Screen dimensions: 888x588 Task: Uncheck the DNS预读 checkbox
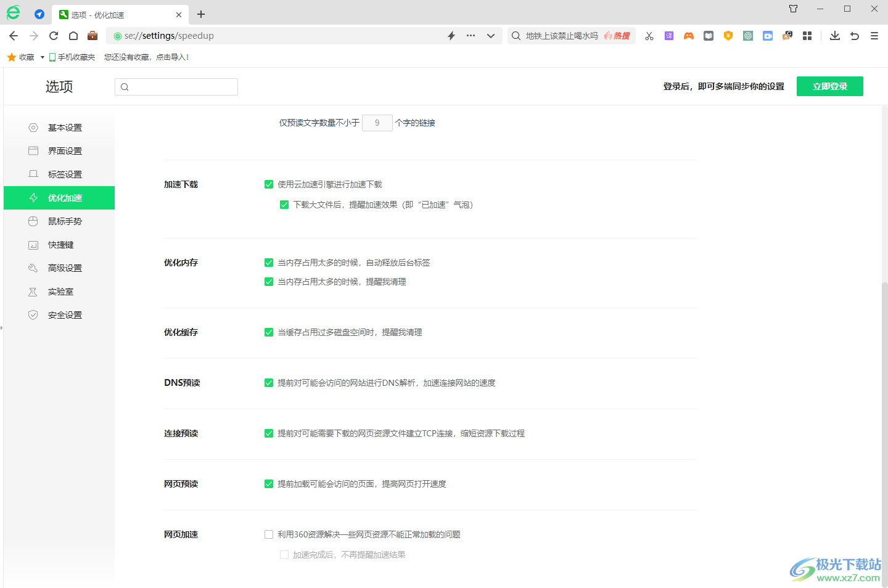coord(269,383)
